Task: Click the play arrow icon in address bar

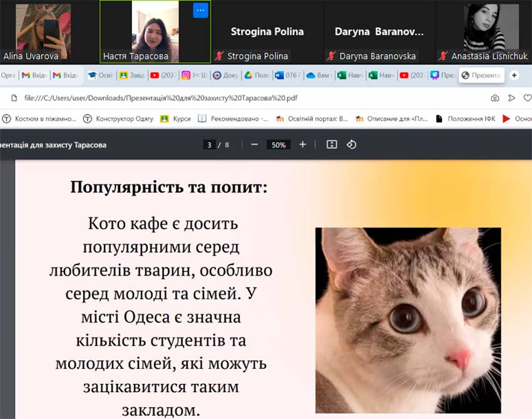Action: pyautogui.click(x=511, y=98)
